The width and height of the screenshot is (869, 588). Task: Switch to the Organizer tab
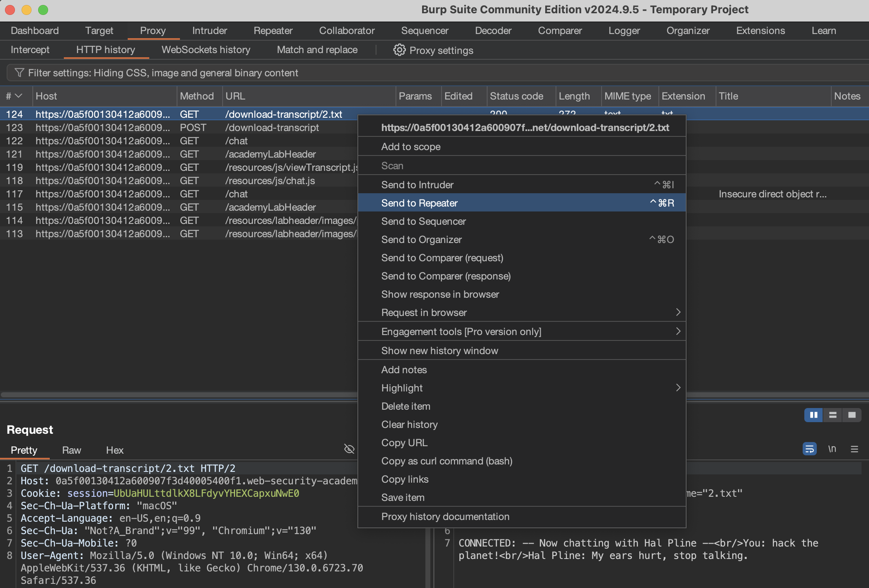pyautogui.click(x=688, y=31)
